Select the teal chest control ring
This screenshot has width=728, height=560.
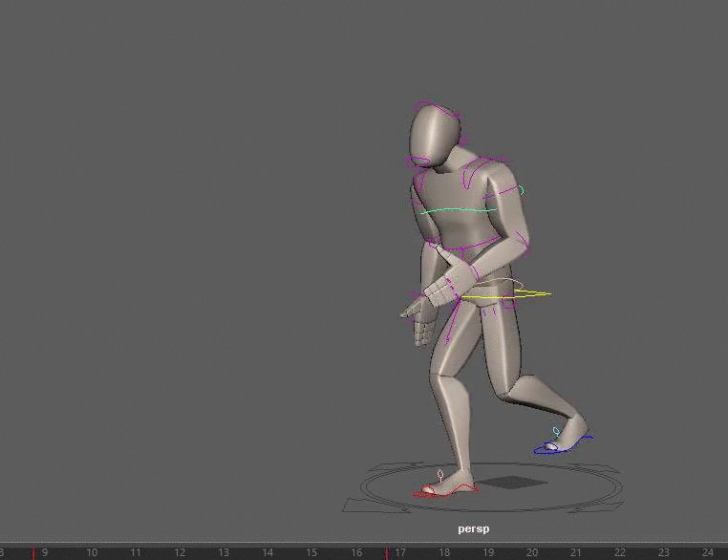coord(459,211)
